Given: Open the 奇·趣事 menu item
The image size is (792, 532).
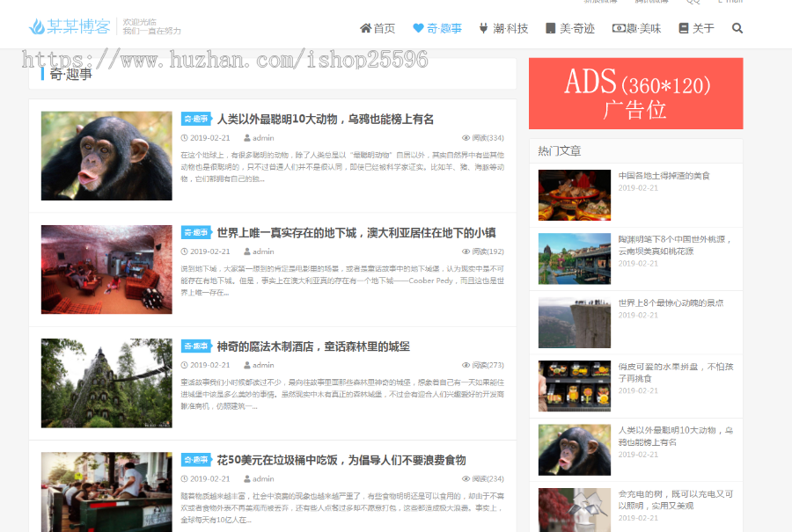Looking at the screenshot, I should point(437,28).
